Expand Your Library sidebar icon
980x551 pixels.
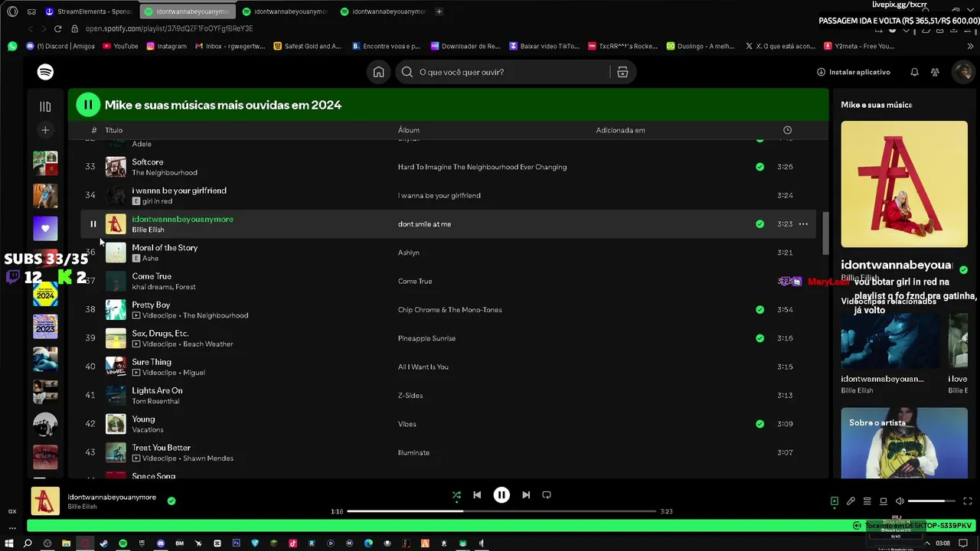[45, 106]
